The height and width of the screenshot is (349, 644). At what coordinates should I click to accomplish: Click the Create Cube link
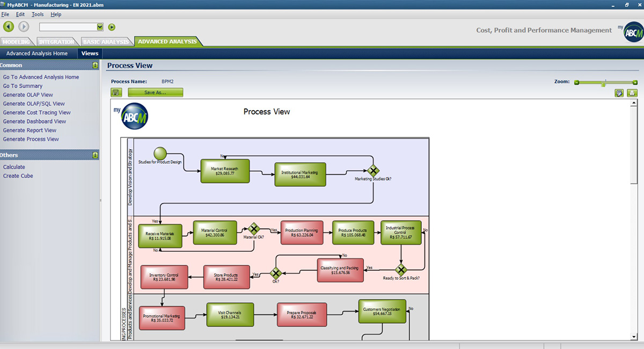click(x=18, y=176)
